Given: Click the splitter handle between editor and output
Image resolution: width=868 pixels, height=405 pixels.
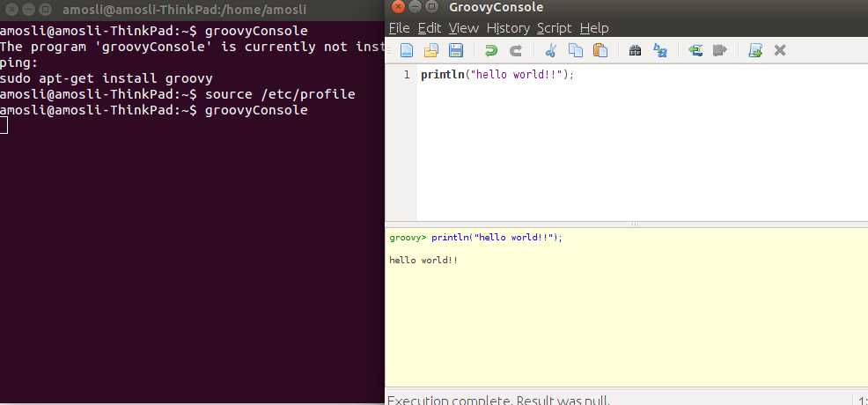Looking at the screenshot, I should pos(635,225).
